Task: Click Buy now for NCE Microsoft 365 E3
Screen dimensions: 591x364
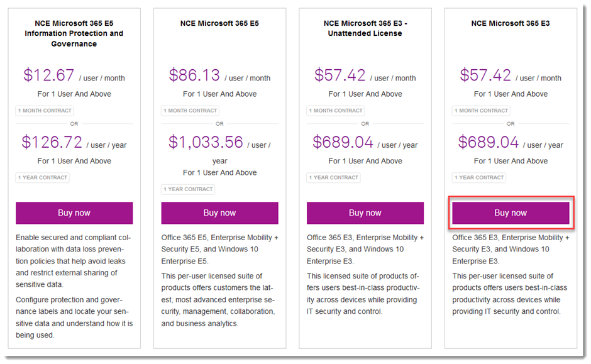Action: pyautogui.click(x=510, y=213)
